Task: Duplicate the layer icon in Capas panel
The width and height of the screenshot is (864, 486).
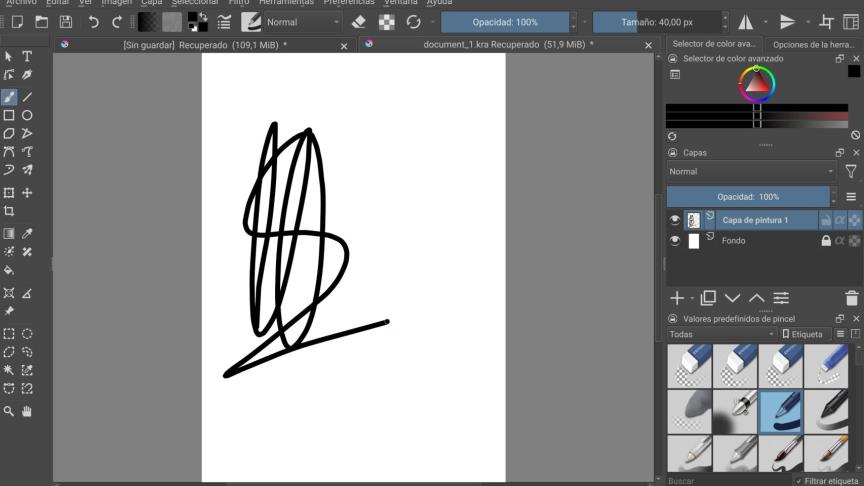Action: pyautogui.click(x=708, y=298)
